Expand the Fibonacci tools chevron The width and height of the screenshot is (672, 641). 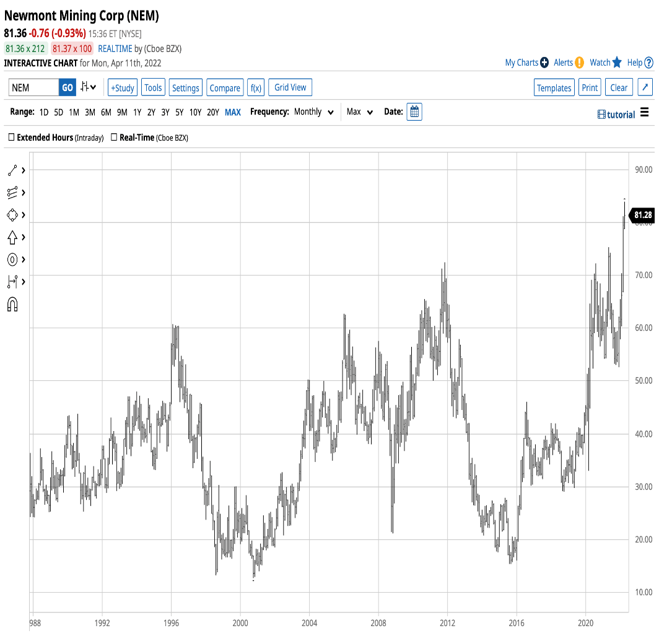click(23, 193)
